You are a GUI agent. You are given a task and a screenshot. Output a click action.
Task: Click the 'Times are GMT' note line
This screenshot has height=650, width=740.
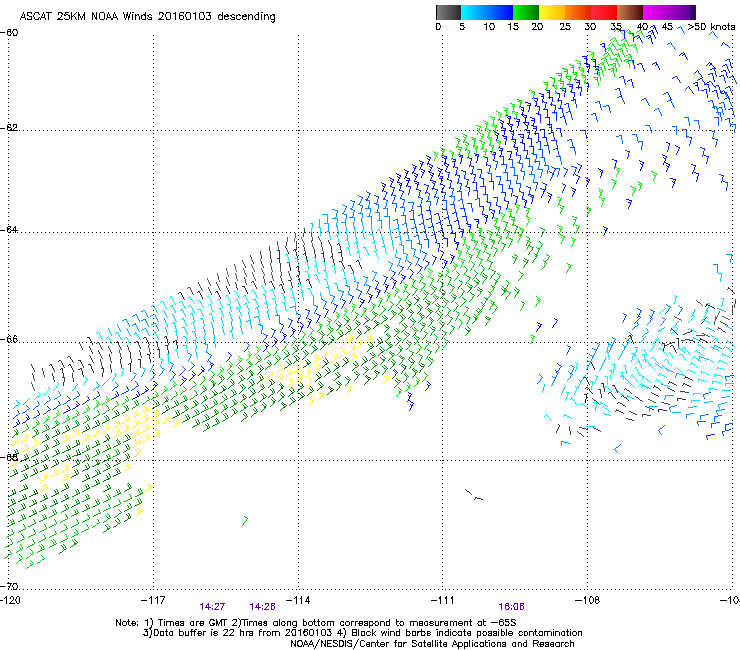[x=316, y=623]
